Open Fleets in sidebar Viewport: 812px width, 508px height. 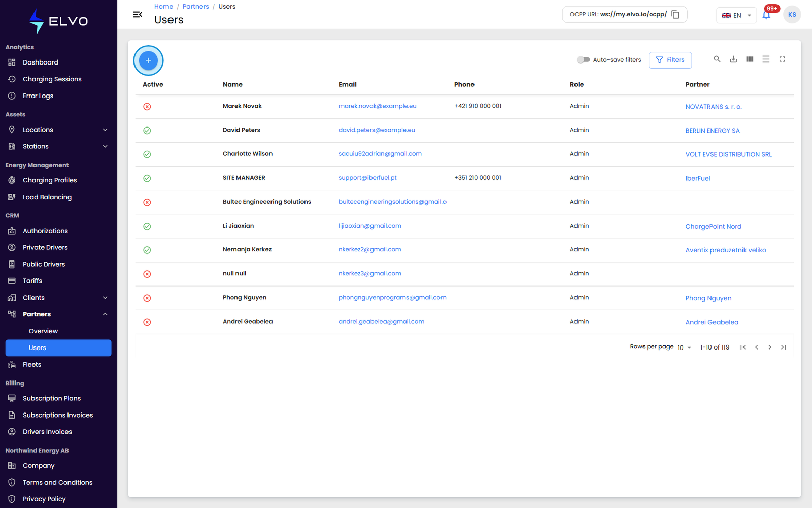[58, 365]
